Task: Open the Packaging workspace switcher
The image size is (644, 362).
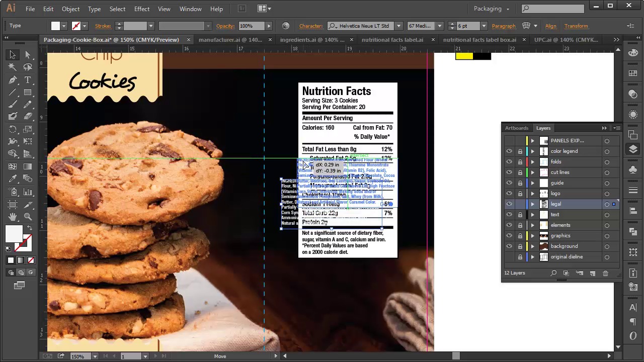Action: (491, 9)
